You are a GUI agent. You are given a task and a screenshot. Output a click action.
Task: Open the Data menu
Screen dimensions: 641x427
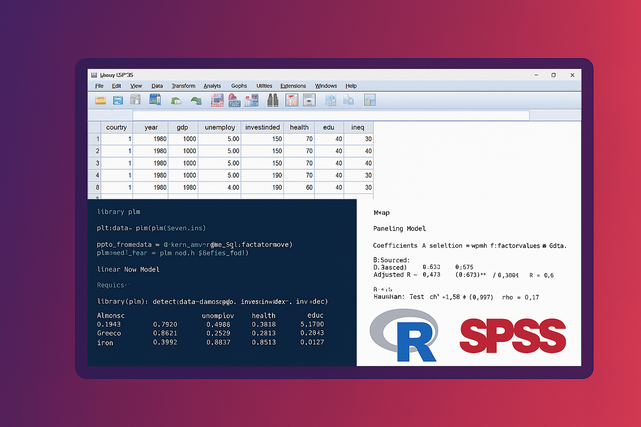157,86
